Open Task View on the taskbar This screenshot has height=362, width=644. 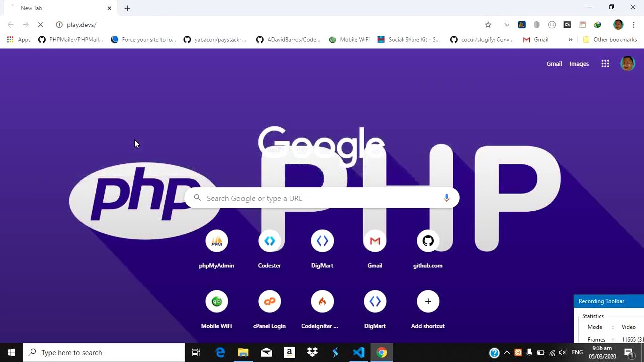(196, 353)
